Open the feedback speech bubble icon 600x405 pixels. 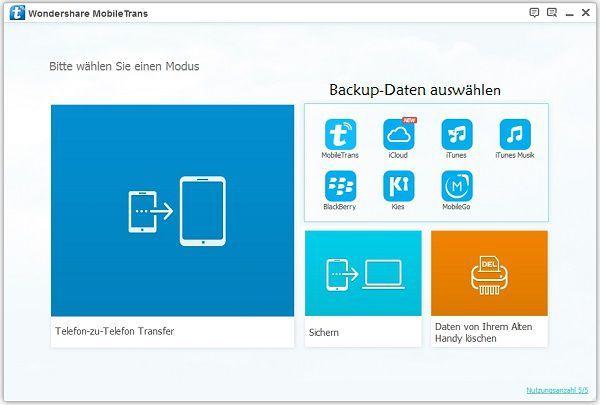point(534,13)
